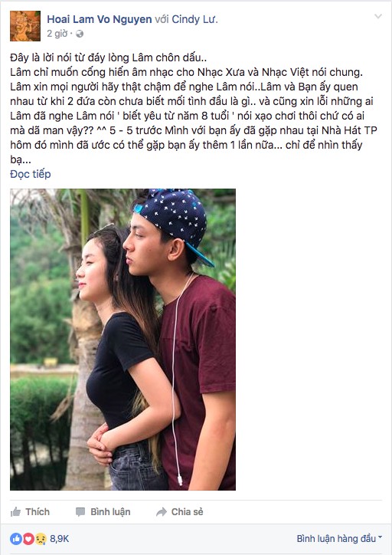
Task: Open the '2 giờ' post timestamp
Action: click(x=57, y=34)
